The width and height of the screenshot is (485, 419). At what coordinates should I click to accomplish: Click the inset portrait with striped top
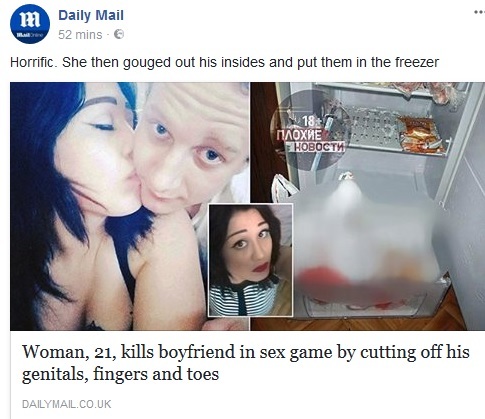(x=250, y=261)
